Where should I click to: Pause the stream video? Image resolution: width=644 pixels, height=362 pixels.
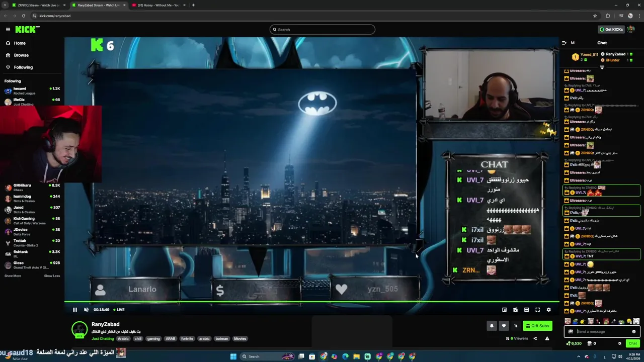[75, 310]
